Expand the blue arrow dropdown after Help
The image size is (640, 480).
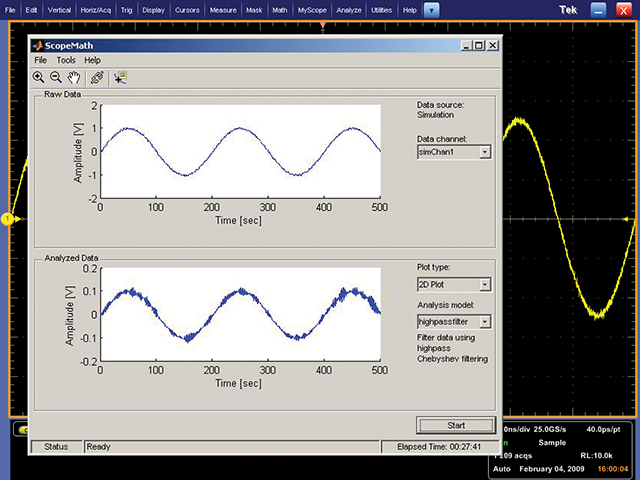point(431,9)
